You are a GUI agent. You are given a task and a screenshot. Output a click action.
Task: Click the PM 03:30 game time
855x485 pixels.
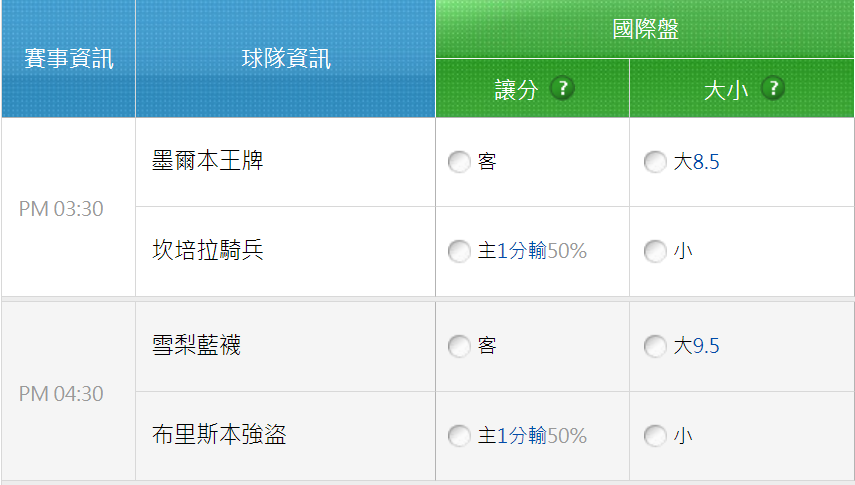[61, 209]
